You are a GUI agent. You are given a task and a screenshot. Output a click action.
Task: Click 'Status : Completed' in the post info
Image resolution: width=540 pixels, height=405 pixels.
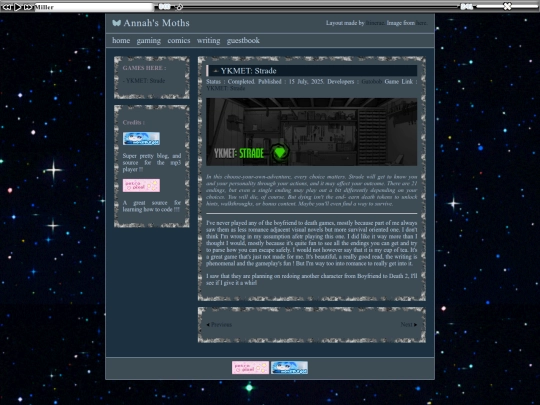coord(231,82)
